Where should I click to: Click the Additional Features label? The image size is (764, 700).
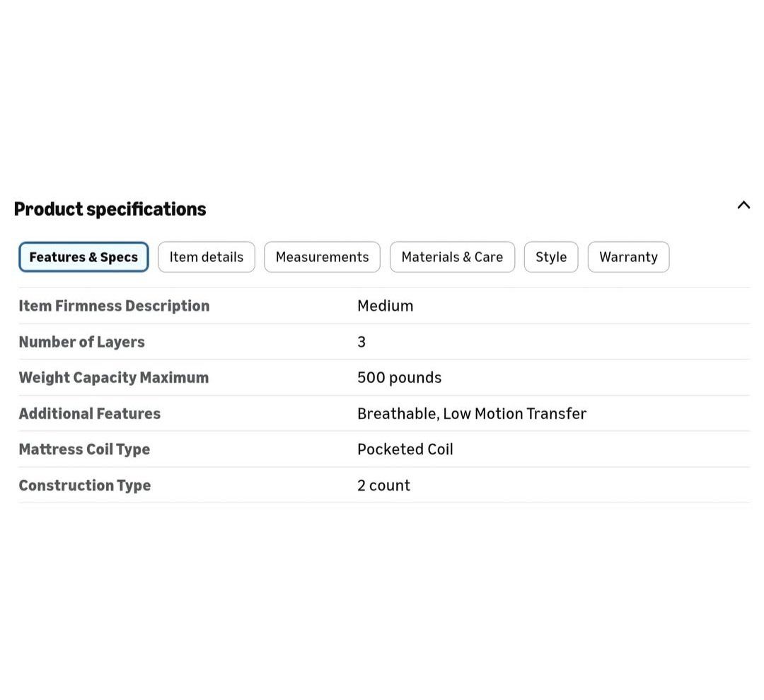click(90, 413)
